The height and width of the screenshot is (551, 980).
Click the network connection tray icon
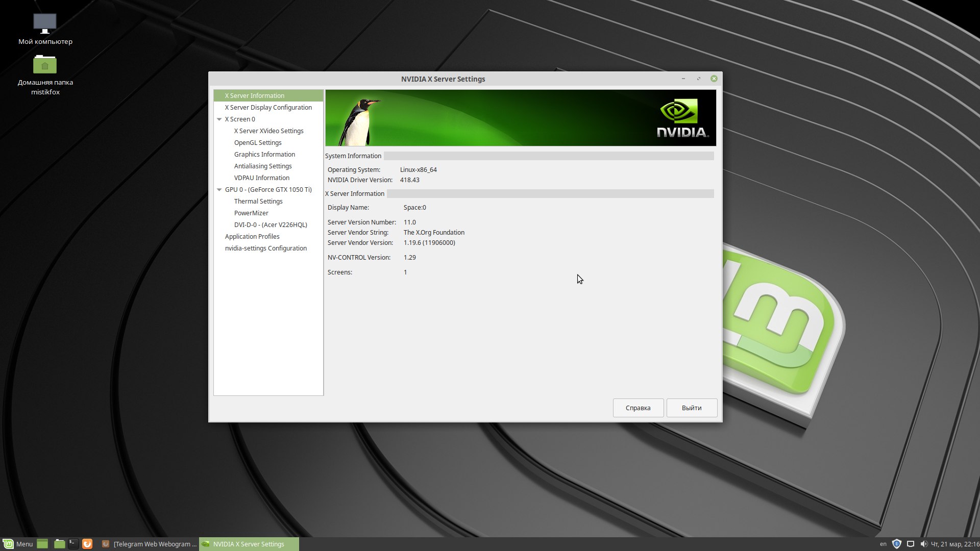point(910,544)
